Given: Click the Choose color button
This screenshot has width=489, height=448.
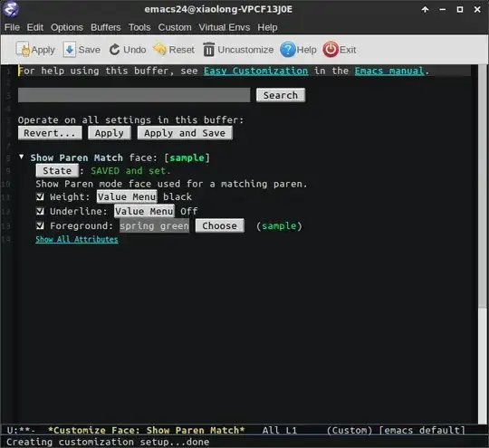Looking at the screenshot, I should (x=219, y=225).
